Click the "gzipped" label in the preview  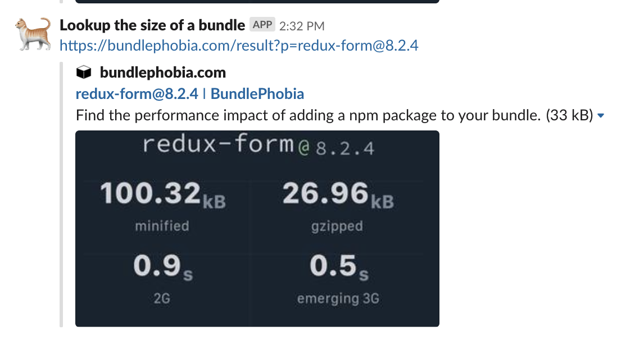337,226
